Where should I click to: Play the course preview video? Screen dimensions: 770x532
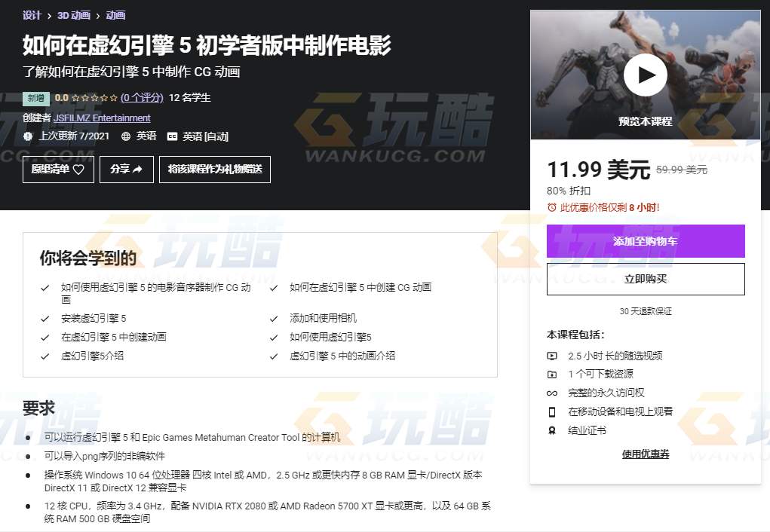pos(646,75)
